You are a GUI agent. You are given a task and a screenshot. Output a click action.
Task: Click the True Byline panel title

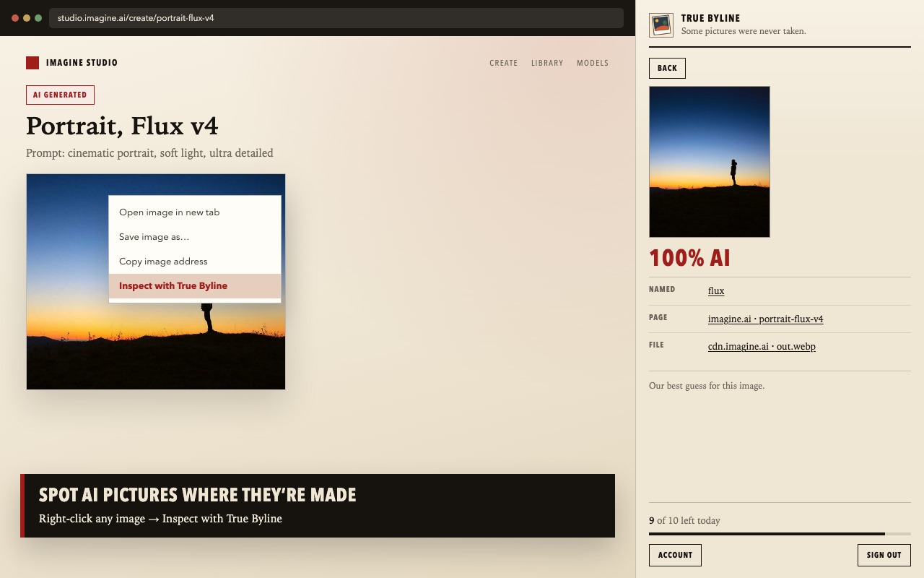[710, 18]
